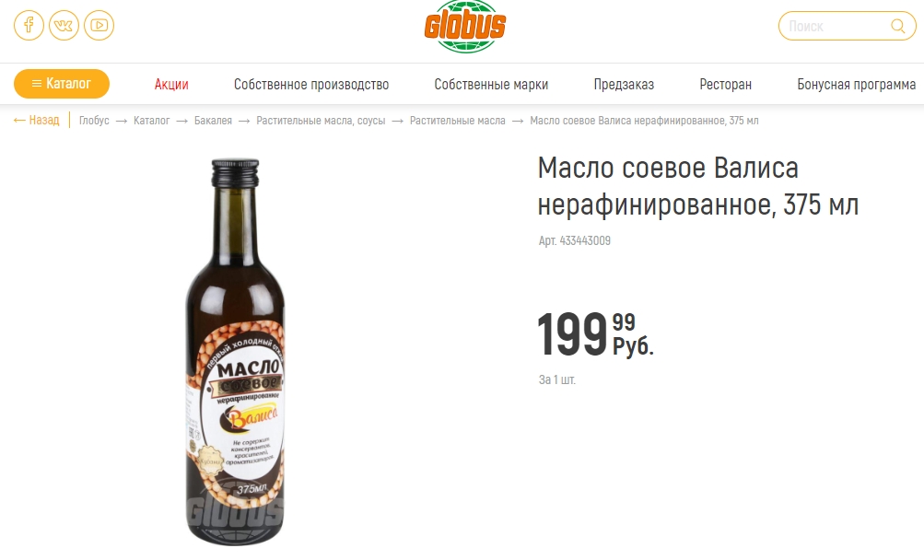924x560 pixels.
Task: Open the Ресторан menu item
Action: [725, 85]
